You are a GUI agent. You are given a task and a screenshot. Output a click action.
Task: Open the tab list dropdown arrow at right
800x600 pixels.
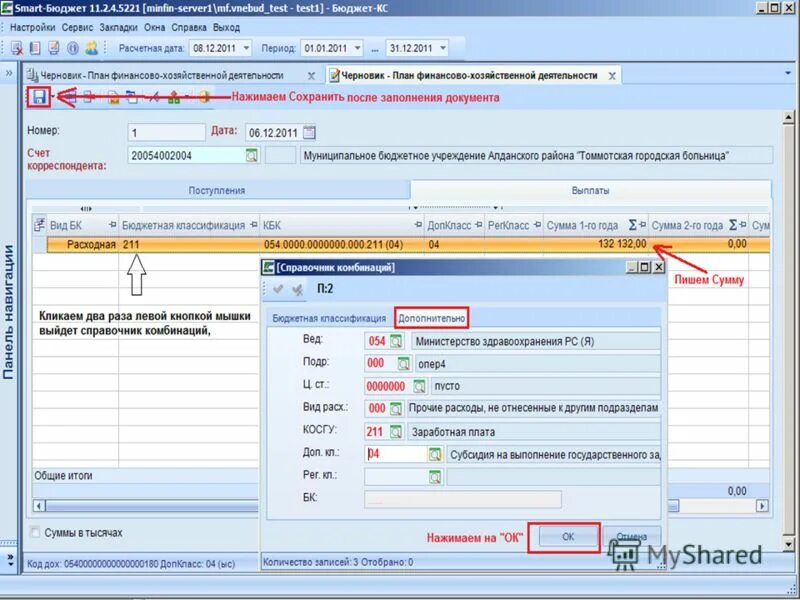click(x=788, y=74)
